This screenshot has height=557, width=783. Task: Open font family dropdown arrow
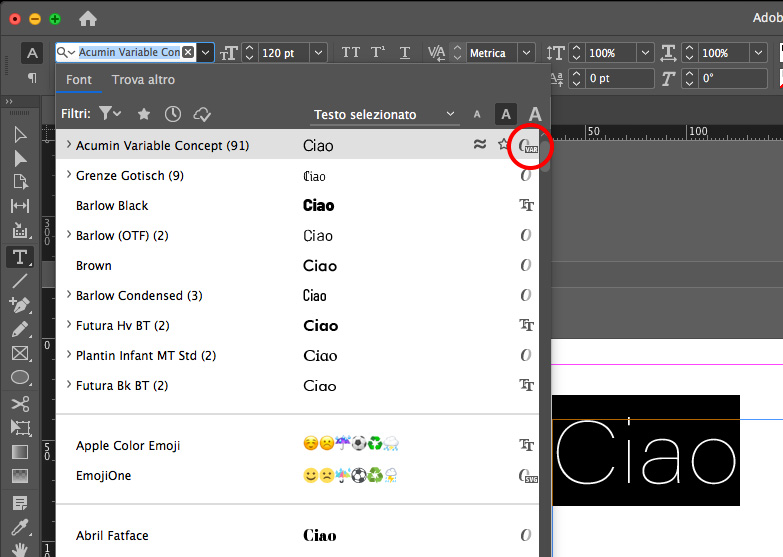(206, 52)
